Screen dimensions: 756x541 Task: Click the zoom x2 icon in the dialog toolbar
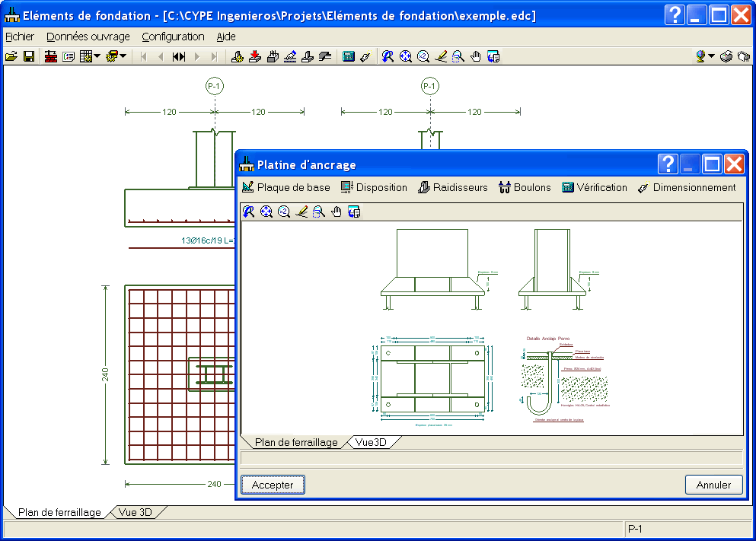[x=284, y=212]
